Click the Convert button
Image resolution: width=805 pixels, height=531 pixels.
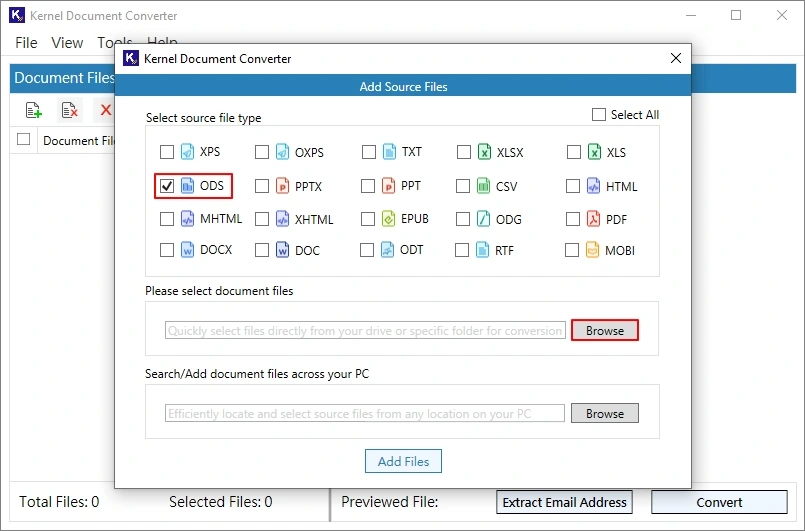719,502
